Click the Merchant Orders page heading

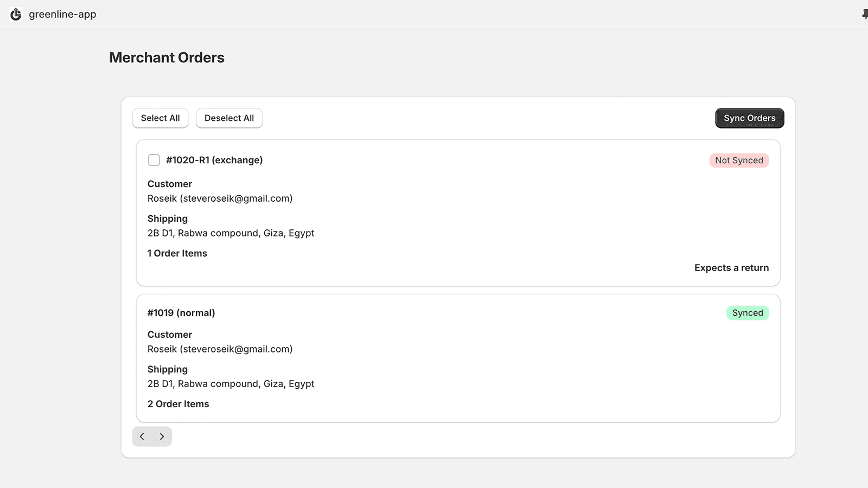pos(167,57)
